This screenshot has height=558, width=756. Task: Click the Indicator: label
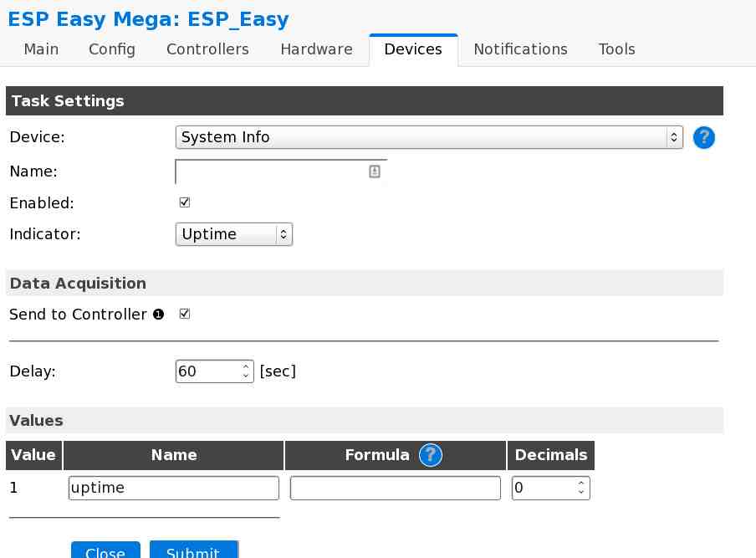click(x=45, y=234)
